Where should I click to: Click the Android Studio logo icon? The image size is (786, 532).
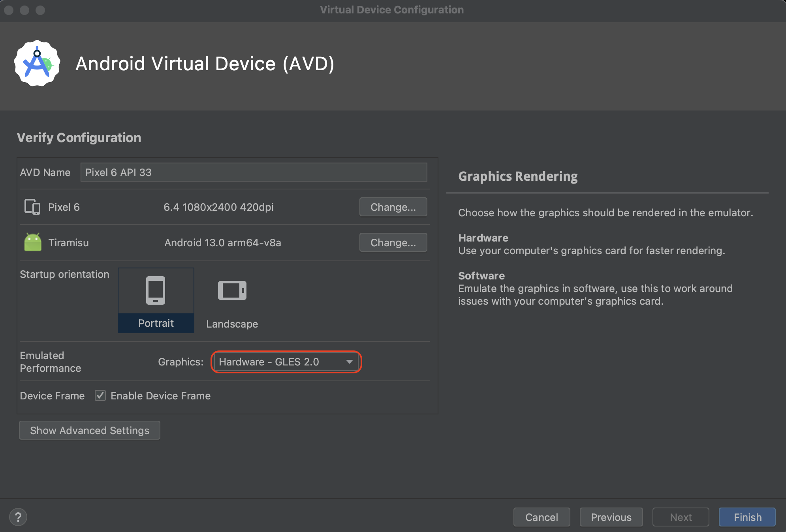37,63
